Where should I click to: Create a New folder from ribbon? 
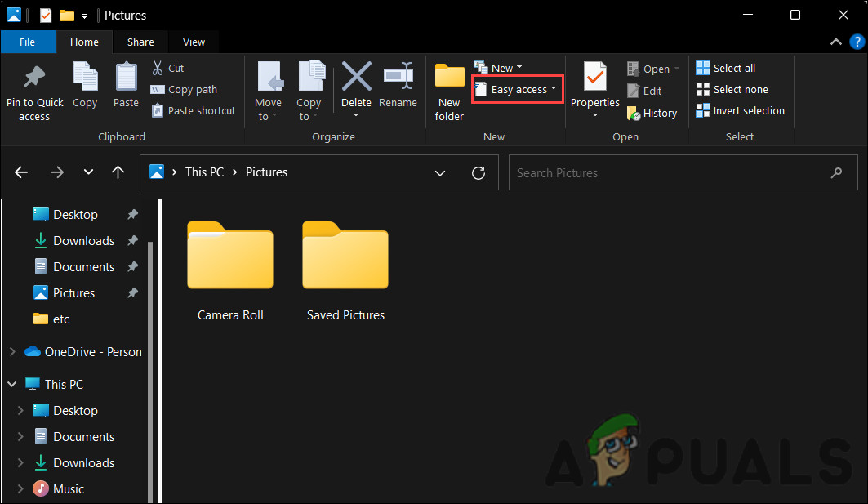click(x=449, y=77)
